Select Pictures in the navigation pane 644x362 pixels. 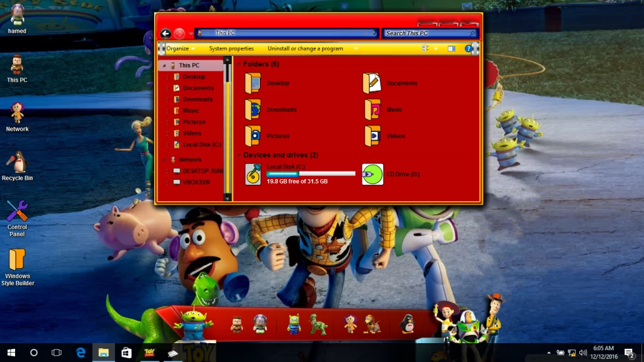pos(194,122)
